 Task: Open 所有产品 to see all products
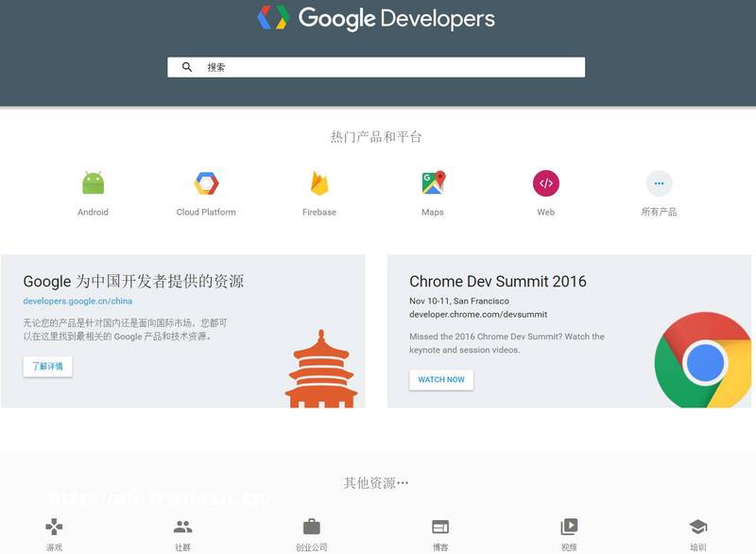tap(659, 182)
